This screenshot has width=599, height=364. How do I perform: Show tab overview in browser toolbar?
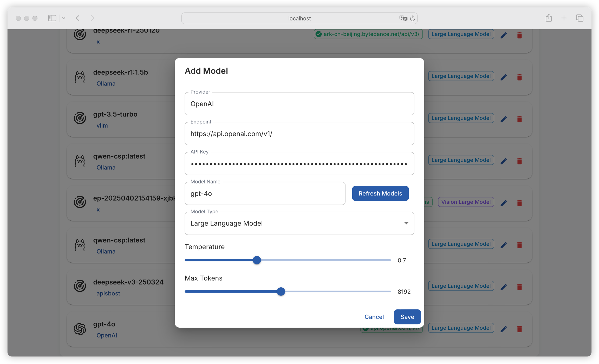[580, 18]
